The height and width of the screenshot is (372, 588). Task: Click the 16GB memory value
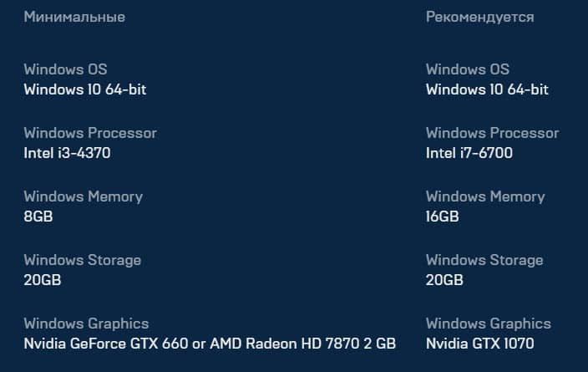click(442, 217)
